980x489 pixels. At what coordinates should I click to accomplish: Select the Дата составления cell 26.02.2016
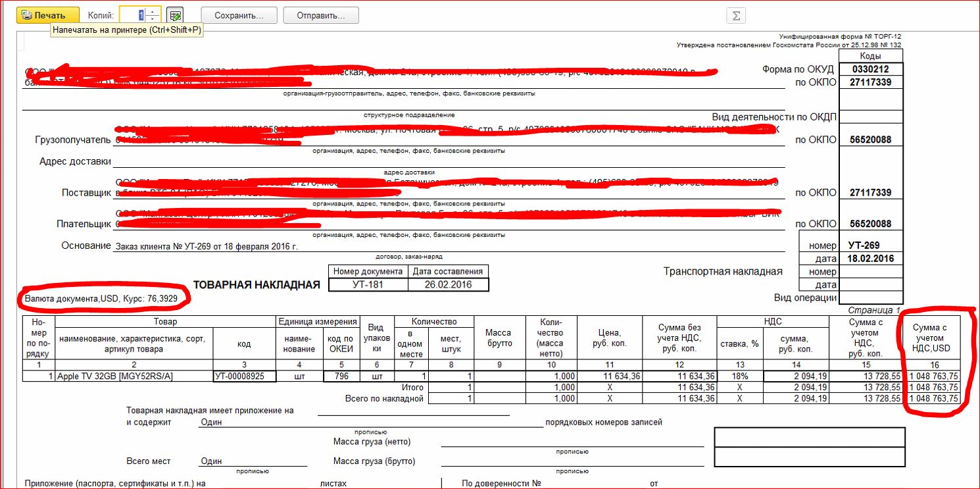pyautogui.click(x=448, y=284)
